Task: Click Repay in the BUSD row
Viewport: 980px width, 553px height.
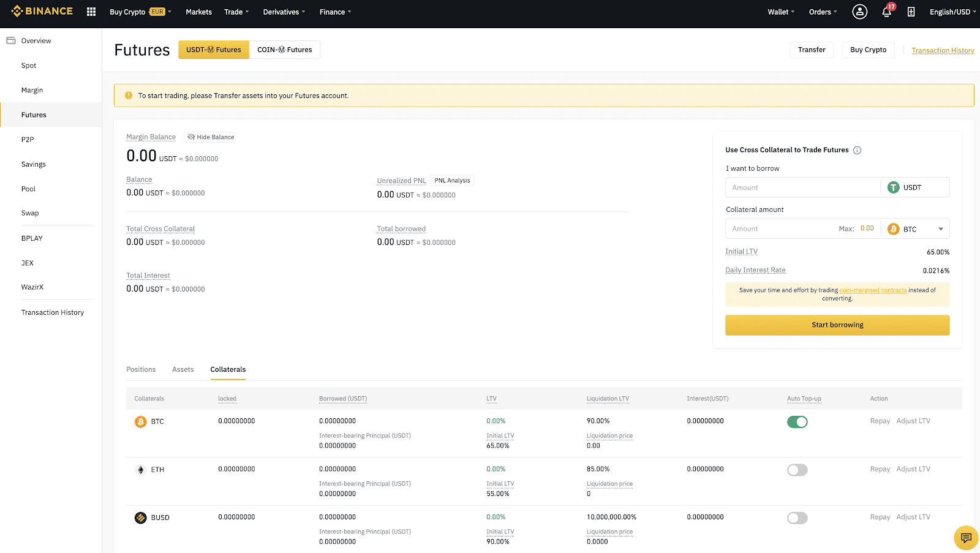Action: coord(880,517)
